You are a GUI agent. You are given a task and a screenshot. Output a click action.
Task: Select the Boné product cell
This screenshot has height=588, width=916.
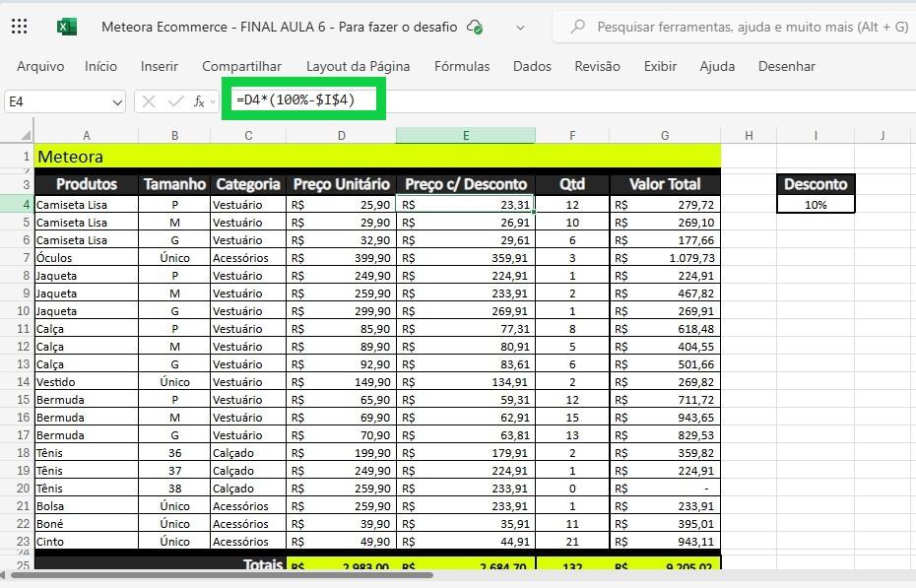(x=87, y=524)
